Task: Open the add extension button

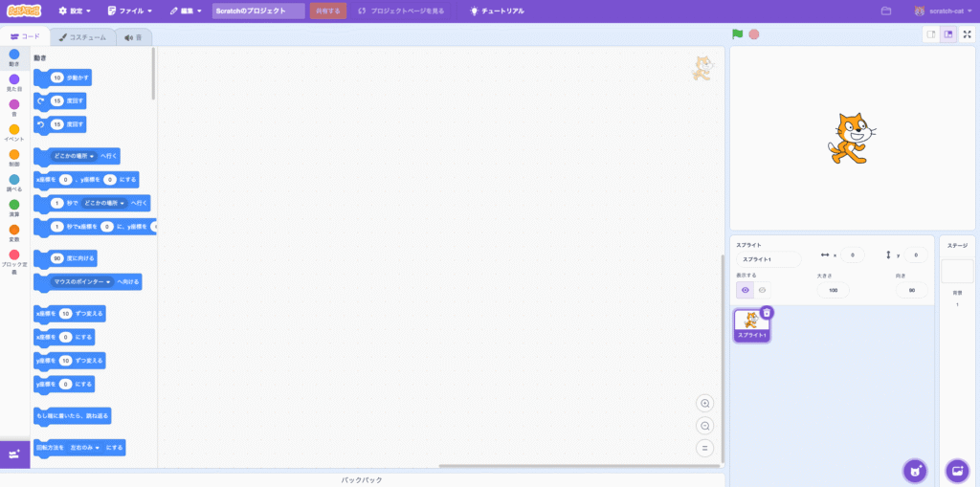Action: click(x=14, y=454)
